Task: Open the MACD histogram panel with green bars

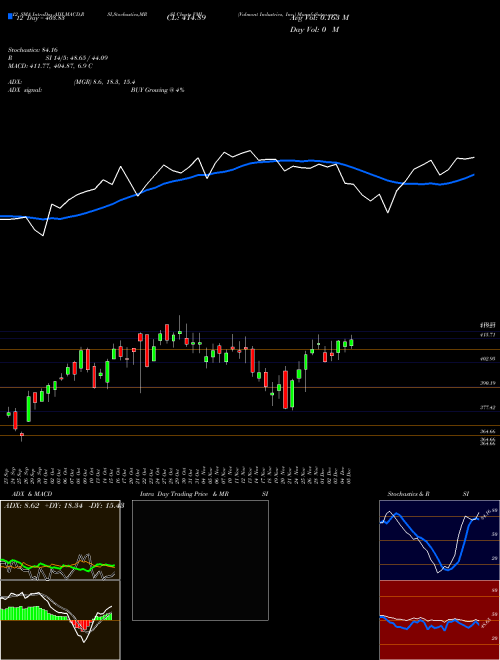Action: [x=60, y=620]
